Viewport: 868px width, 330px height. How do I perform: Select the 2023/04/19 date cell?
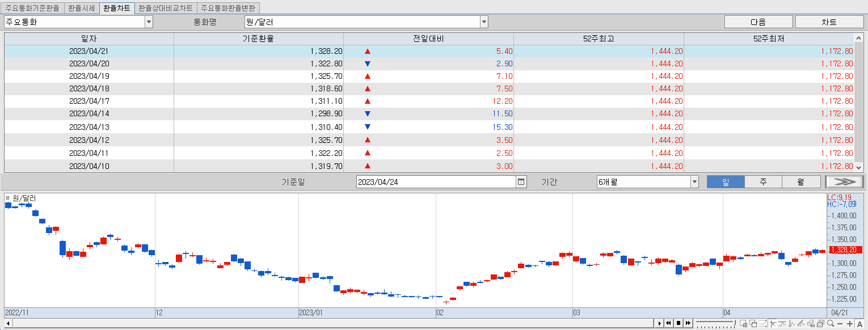tap(89, 76)
